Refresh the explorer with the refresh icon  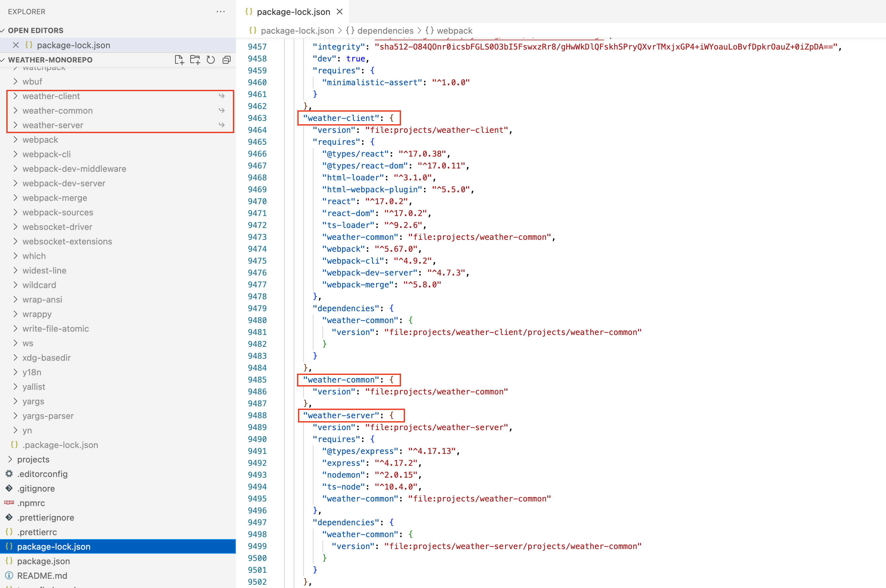click(x=211, y=60)
